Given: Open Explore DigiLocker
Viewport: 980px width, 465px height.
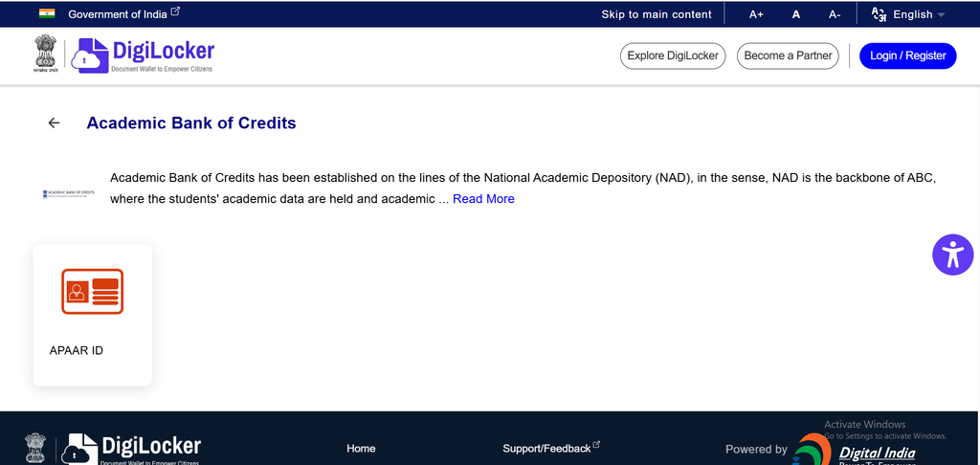Looking at the screenshot, I should pyautogui.click(x=673, y=55).
